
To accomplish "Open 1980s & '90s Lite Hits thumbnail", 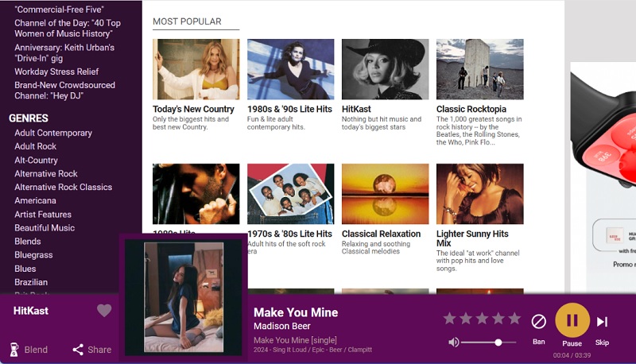I will (x=290, y=69).
